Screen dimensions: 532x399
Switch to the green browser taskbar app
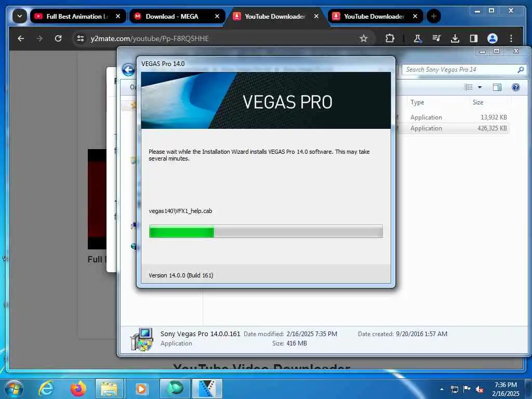coord(175,389)
